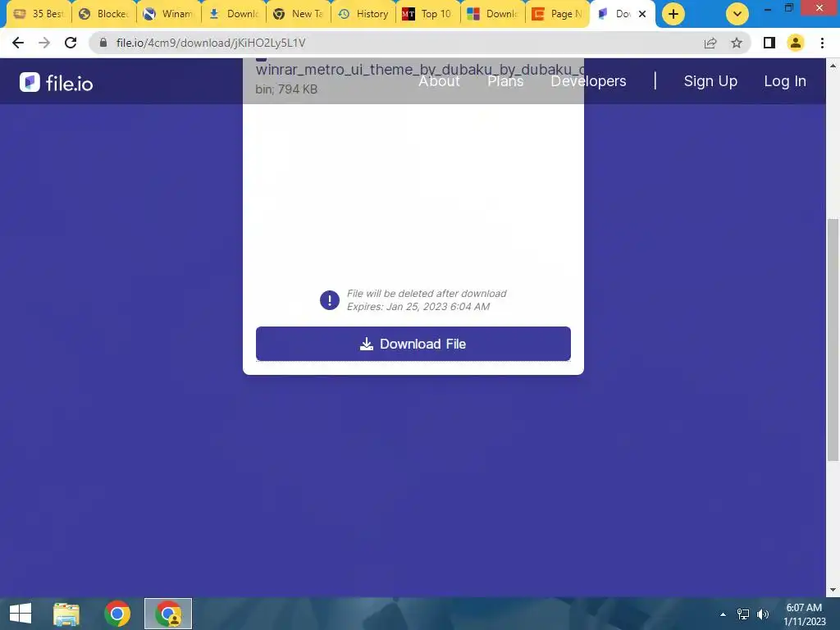This screenshot has width=840, height=630.
Task: Switch to the Download tab with colorful squares icon
Action: pyautogui.click(x=493, y=14)
